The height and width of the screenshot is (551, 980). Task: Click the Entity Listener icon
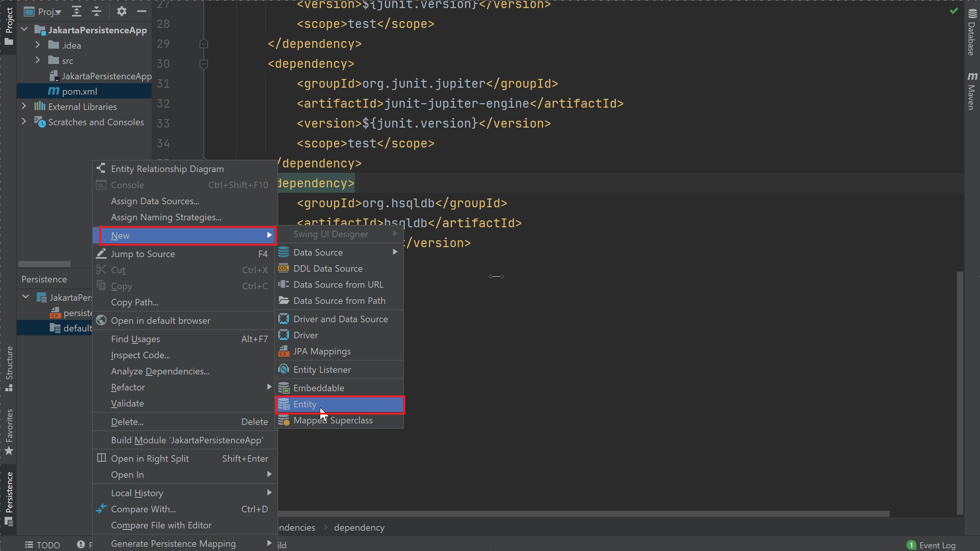point(284,369)
